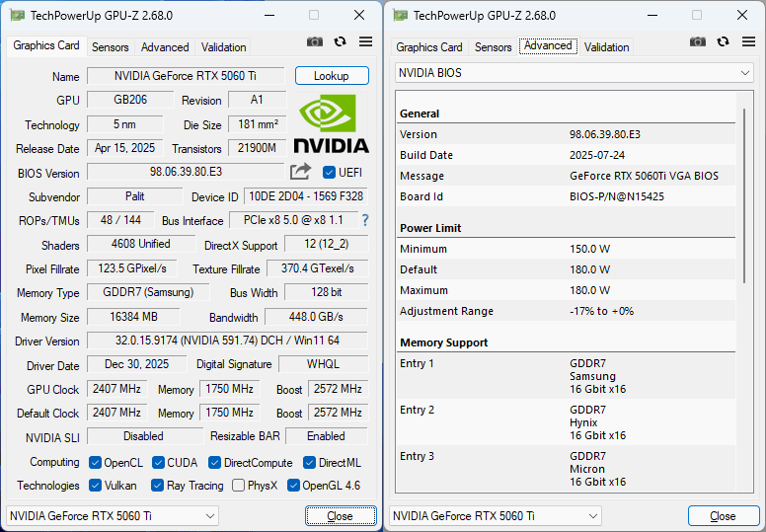Click the GPU field GB206

coord(130,100)
